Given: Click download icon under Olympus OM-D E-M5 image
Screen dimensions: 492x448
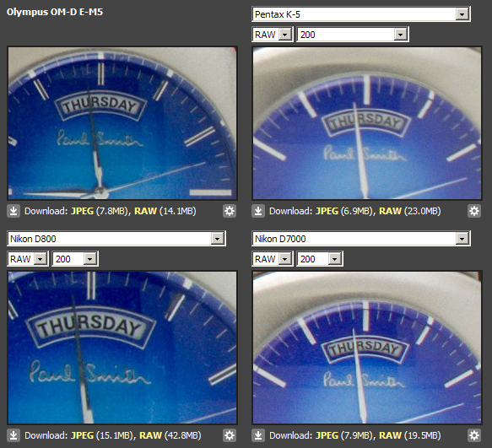Looking at the screenshot, I should point(14,211).
